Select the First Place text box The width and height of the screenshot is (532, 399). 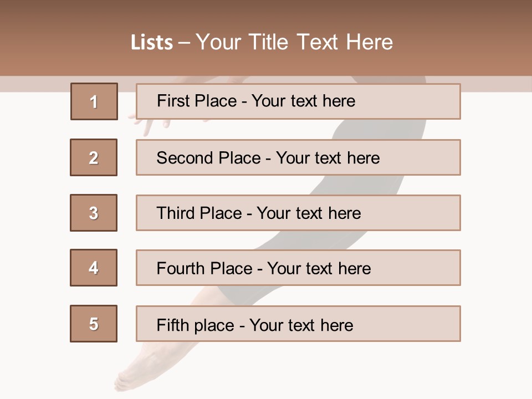[x=298, y=101]
